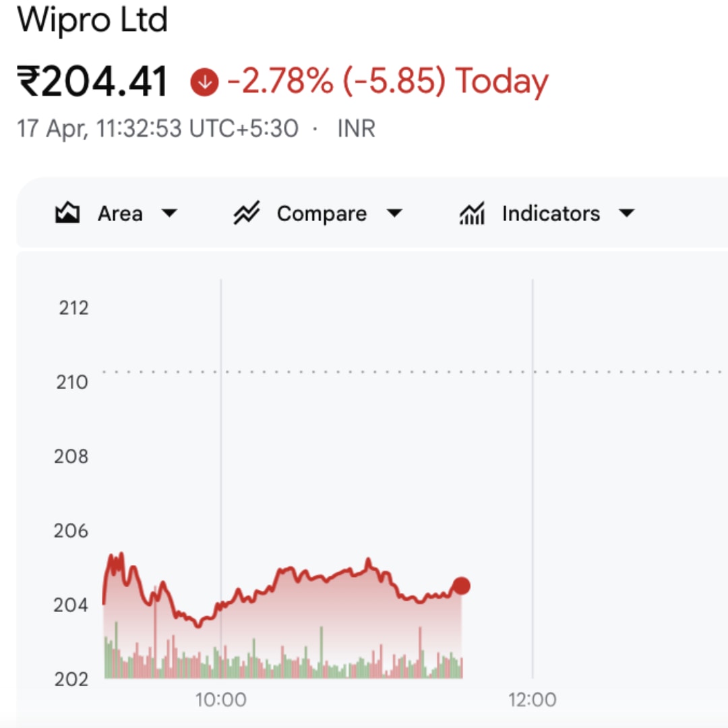Choose the Compare option label
The height and width of the screenshot is (728, 728).
point(322,214)
